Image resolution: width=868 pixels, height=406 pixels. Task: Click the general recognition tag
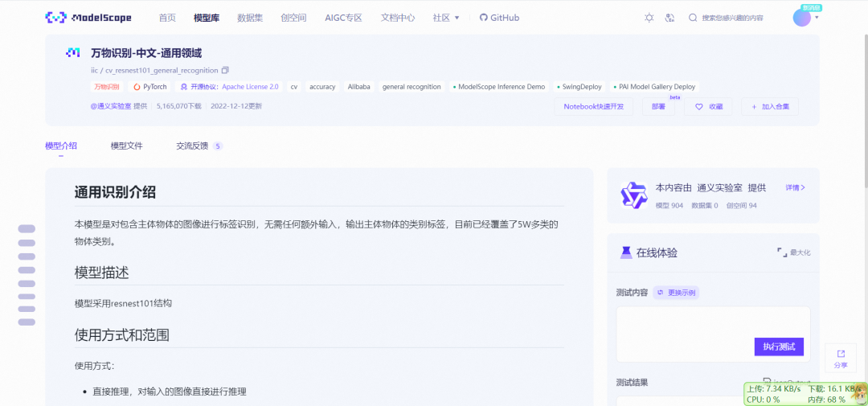411,87
